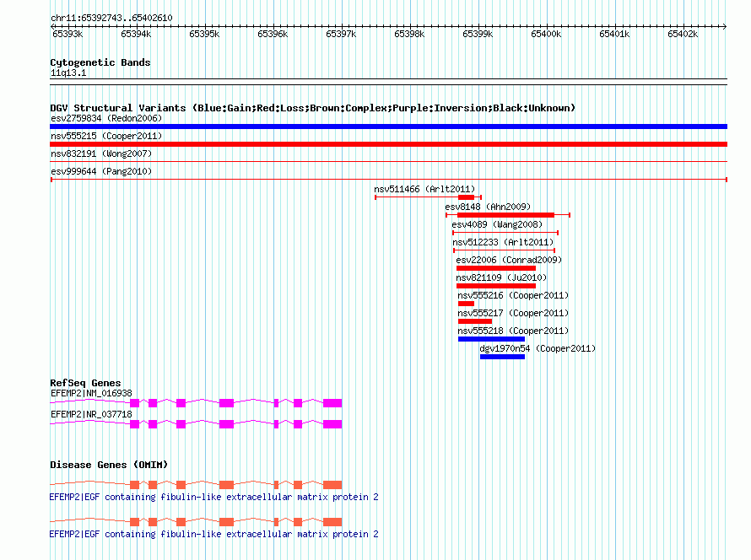This screenshot has width=751, height=560.
Task: Click the 11q13.1 cytogenetic band label
Action: (x=68, y=73)
